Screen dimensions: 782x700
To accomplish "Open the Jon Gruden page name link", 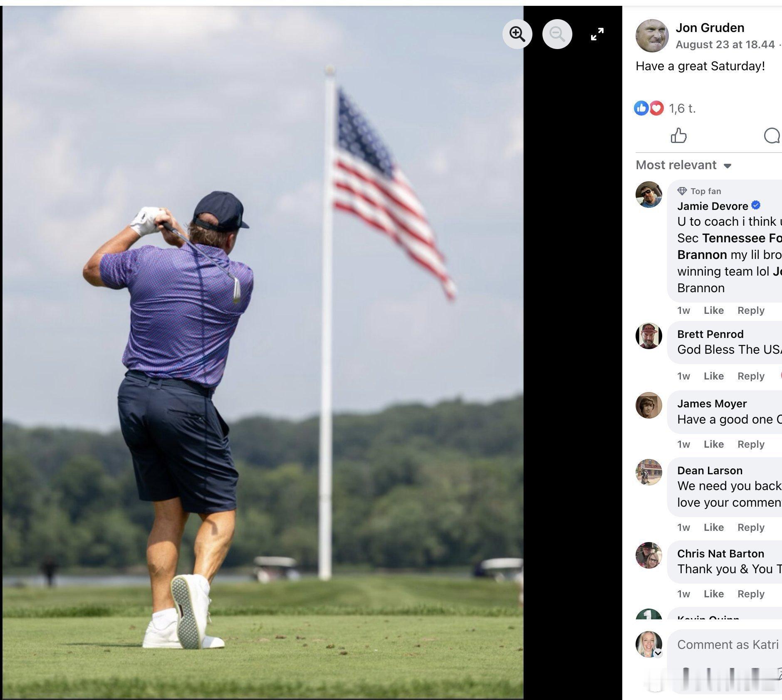I will [x=710, y=28].
